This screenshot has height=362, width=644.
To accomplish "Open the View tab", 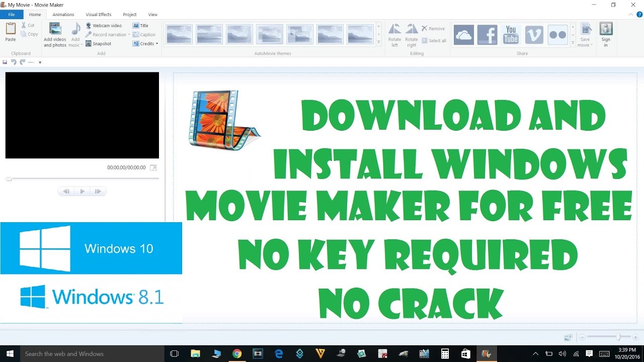I will (x=153, y=15).
